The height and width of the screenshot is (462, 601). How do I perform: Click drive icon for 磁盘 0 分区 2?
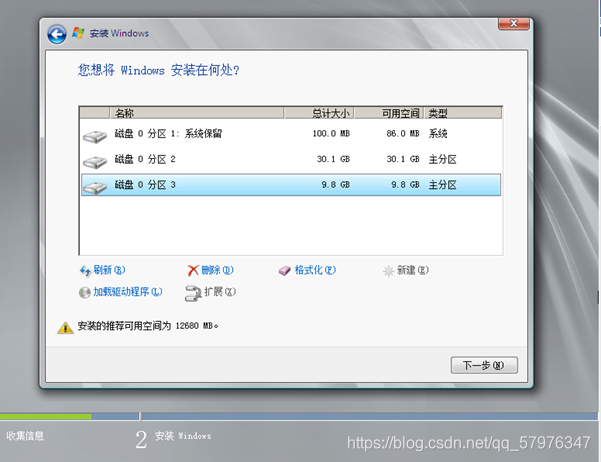95,162
